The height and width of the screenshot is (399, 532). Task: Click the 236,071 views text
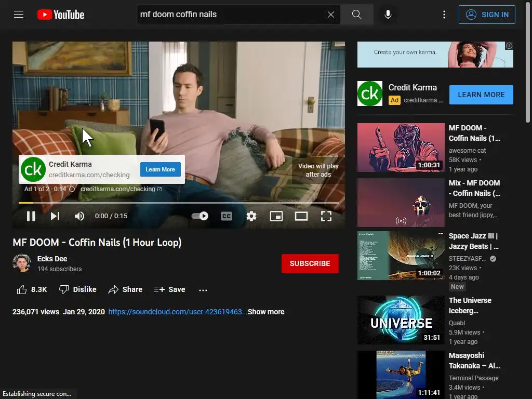click(x=36, y=312)
